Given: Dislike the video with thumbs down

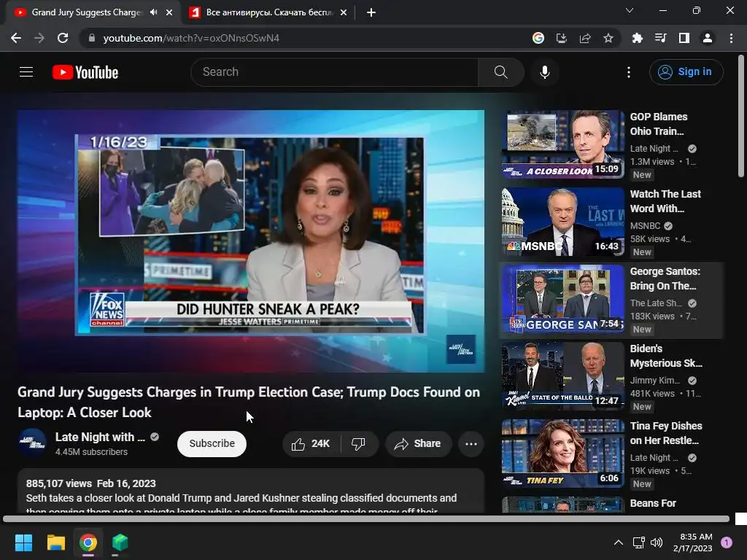Looking at the screenshot, I should [359, 444].
